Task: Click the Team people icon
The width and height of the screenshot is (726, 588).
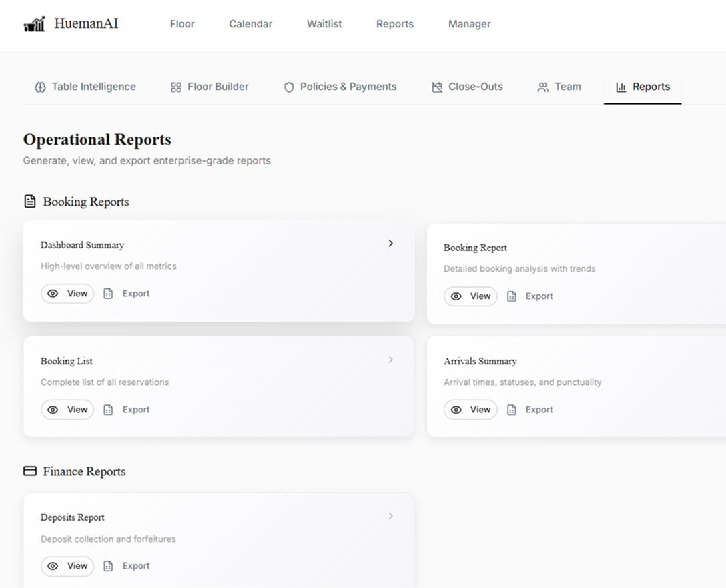Action: point(543,87)
